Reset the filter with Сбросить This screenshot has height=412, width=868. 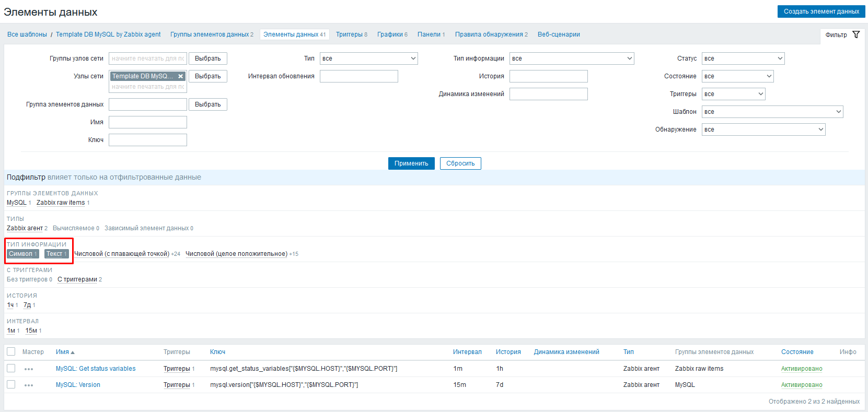click(460, 163)
